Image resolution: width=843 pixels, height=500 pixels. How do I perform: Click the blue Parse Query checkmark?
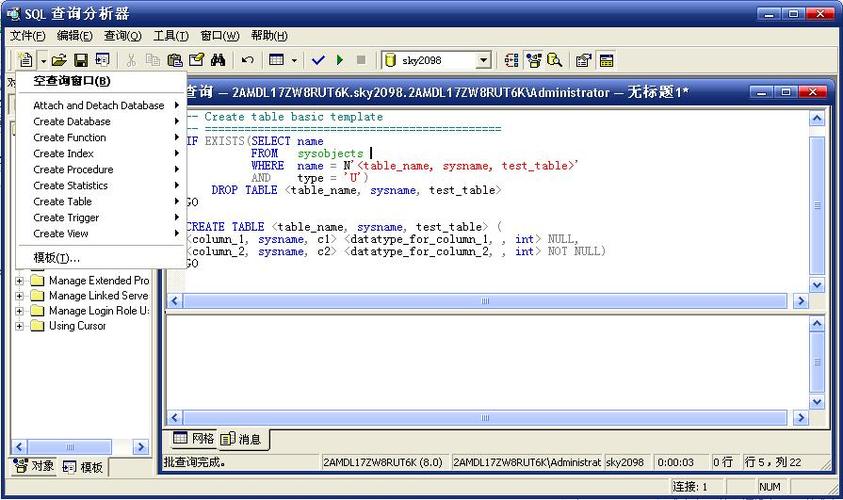tap(319, 61)
